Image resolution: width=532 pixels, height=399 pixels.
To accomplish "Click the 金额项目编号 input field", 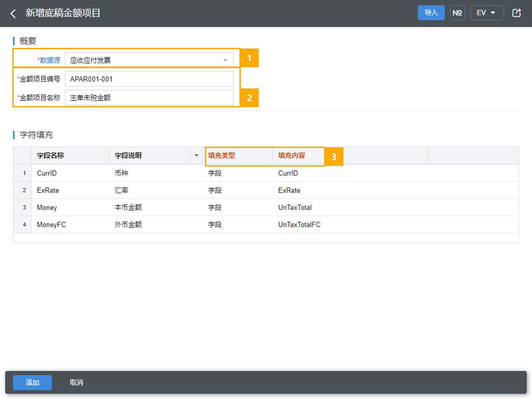I will (x=149, y=79).
